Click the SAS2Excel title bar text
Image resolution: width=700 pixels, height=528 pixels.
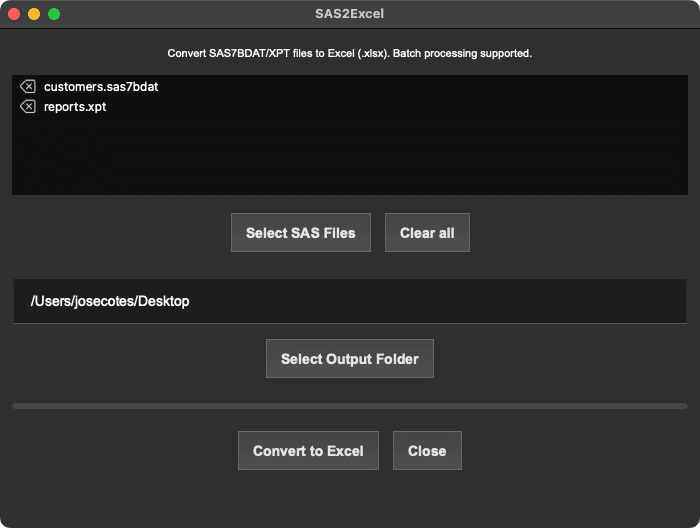349,14
